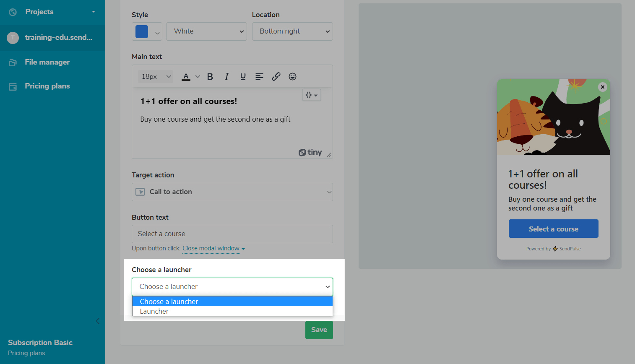Image resolution: width=635 pixels, height=364 pixels.
Task: Select the Choose a launcher option
Action: (232, 302)
